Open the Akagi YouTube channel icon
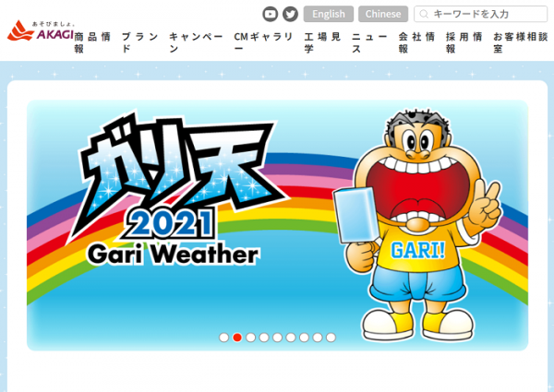554x392 pixels. [270, 14]
